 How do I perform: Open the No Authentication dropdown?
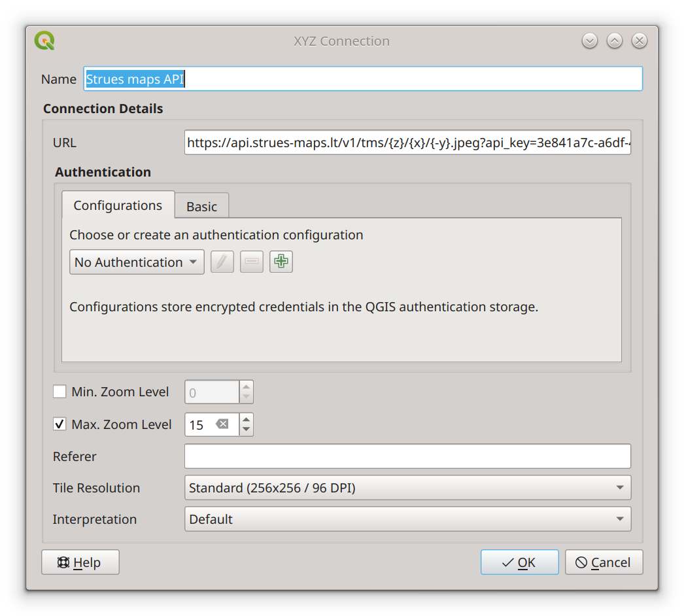[x=137, y=262]
